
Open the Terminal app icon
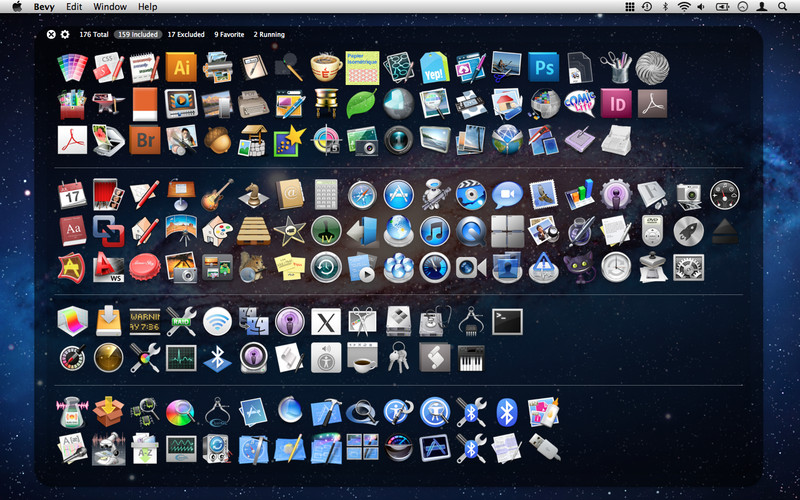coord(508,321)
